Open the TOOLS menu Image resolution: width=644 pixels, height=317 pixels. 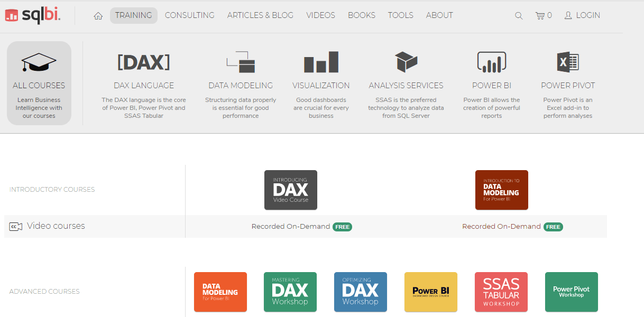(401, 15)
